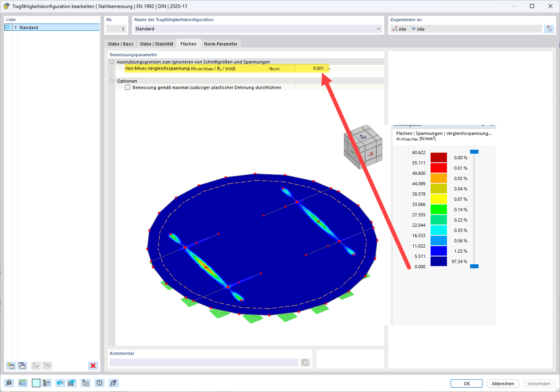The image size is (560, 392).
Task: Switch to the Stäbe | Stabilität tab
Action: tap(157, 44)
